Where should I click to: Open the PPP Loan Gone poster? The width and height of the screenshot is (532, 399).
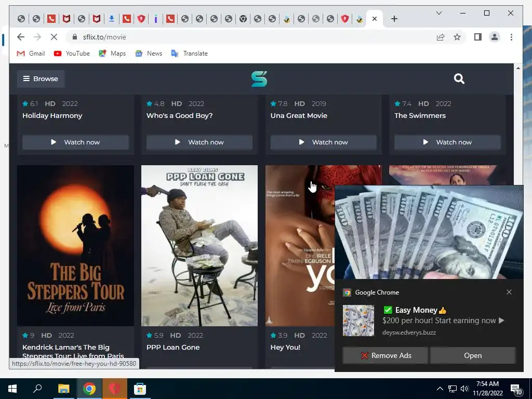pos(199,246)
